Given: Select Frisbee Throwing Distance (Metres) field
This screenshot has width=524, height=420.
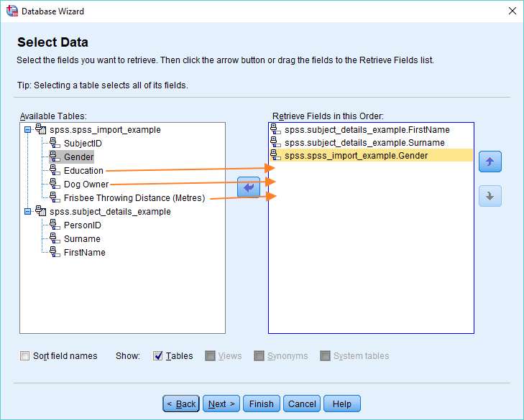Looking at the screenshot, I should click(134, 198).
